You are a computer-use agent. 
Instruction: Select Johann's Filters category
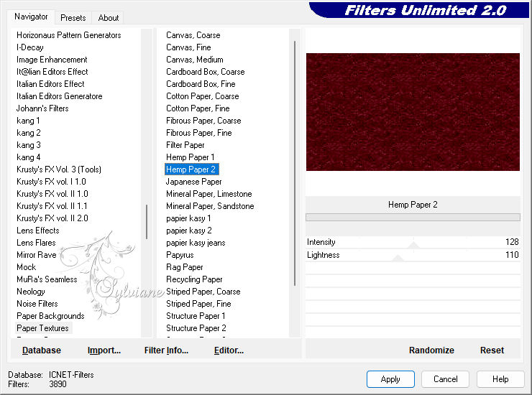click(42, 108)
